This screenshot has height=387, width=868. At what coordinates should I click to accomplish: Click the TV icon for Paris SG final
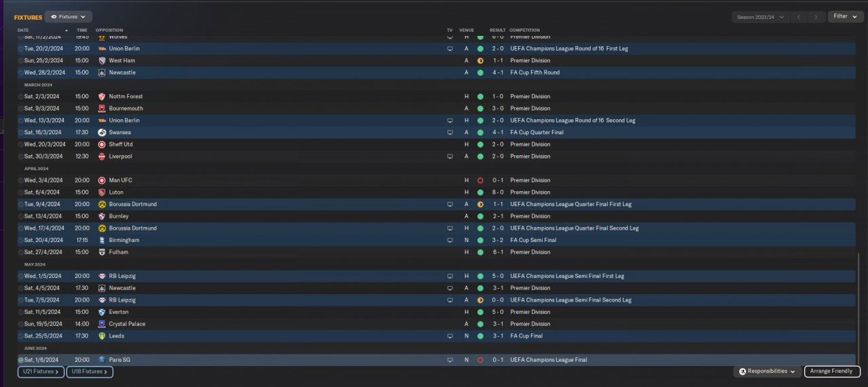pos(450,360)
